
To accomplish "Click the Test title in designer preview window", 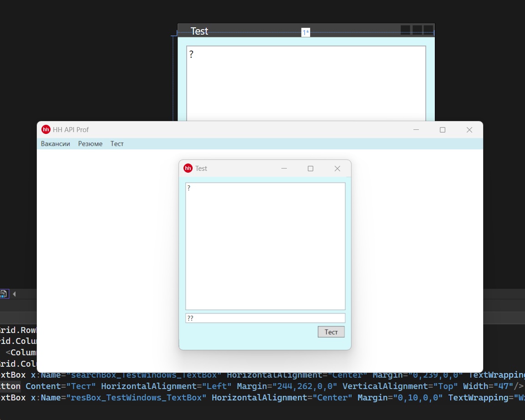I will 199,31.
